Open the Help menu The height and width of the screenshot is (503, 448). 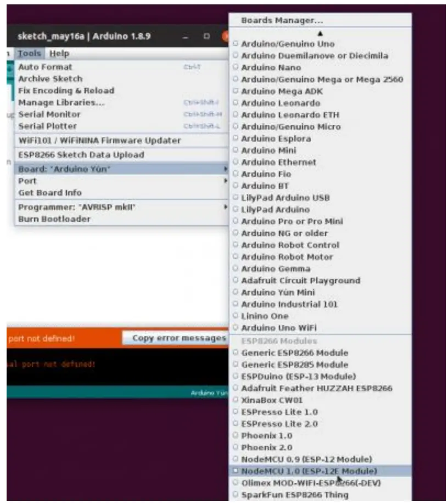click(x=59, y=54)
